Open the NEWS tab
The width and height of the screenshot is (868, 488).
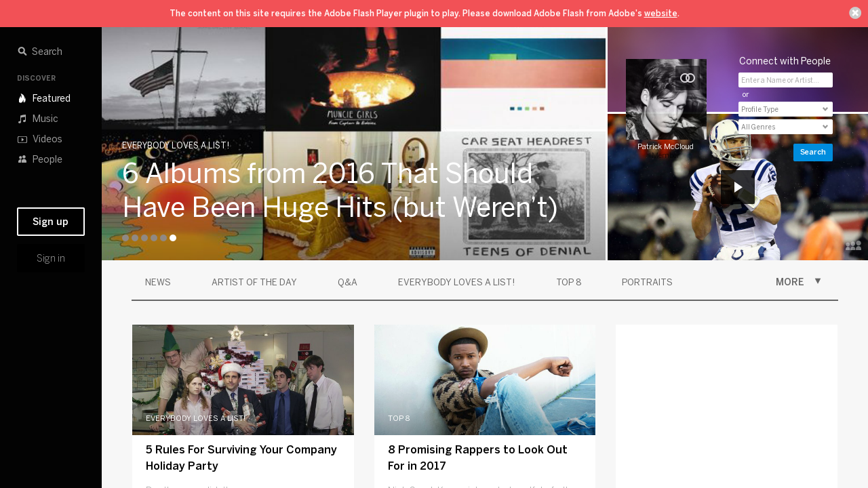point(158,282)
